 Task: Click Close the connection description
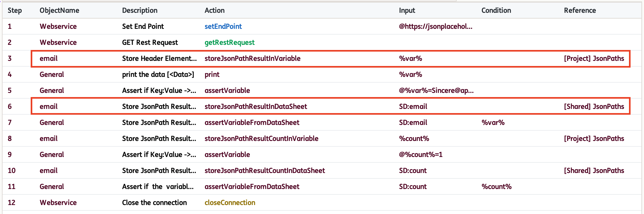154,202
